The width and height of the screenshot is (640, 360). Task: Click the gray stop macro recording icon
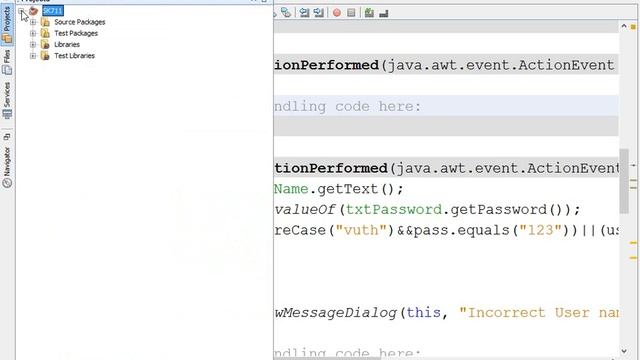coord(351,13)
